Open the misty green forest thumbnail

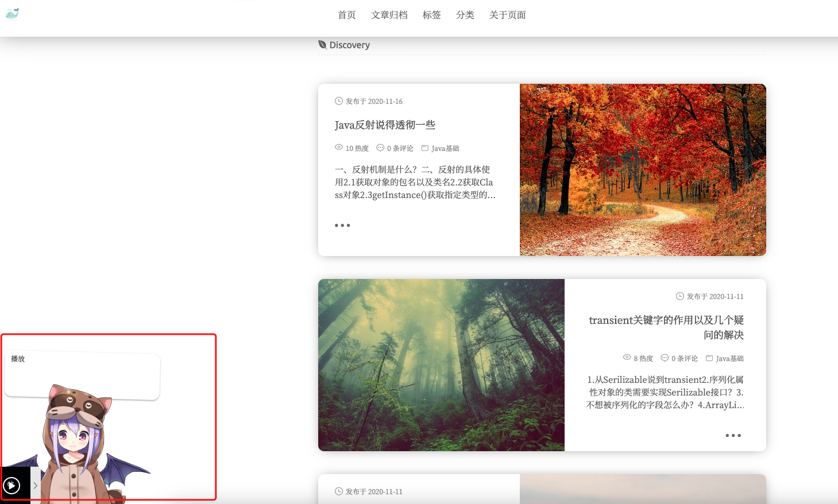(x=441, y=365)
